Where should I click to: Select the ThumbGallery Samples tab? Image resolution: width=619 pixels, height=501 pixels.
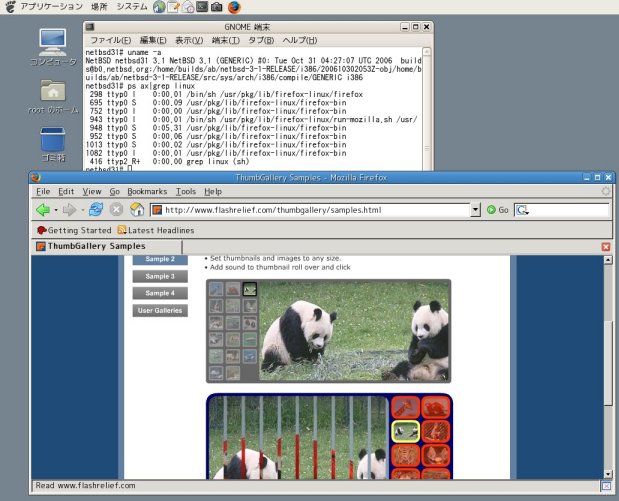point(107,246)
